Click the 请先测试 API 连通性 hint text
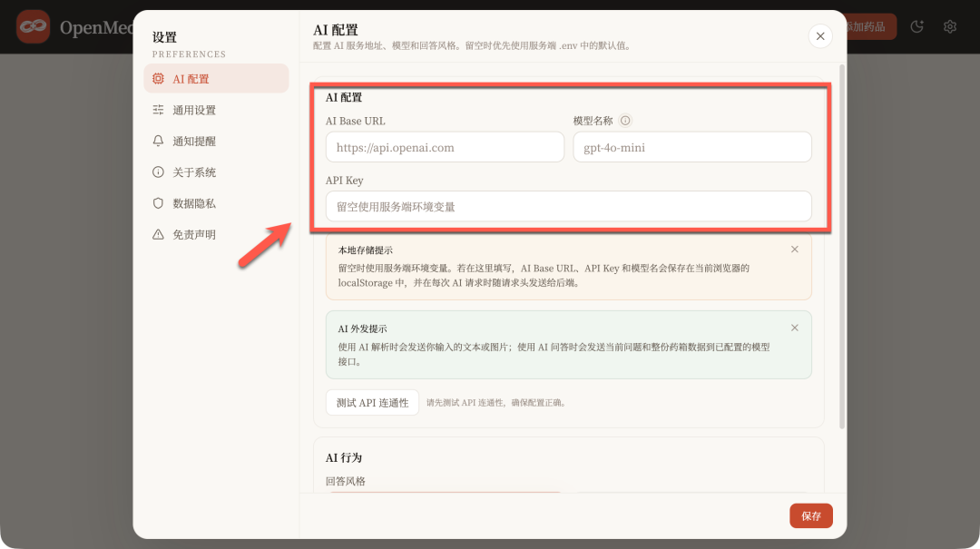This screenshot has height=549, width=980. pyautogui.click(x=497, y=403)
